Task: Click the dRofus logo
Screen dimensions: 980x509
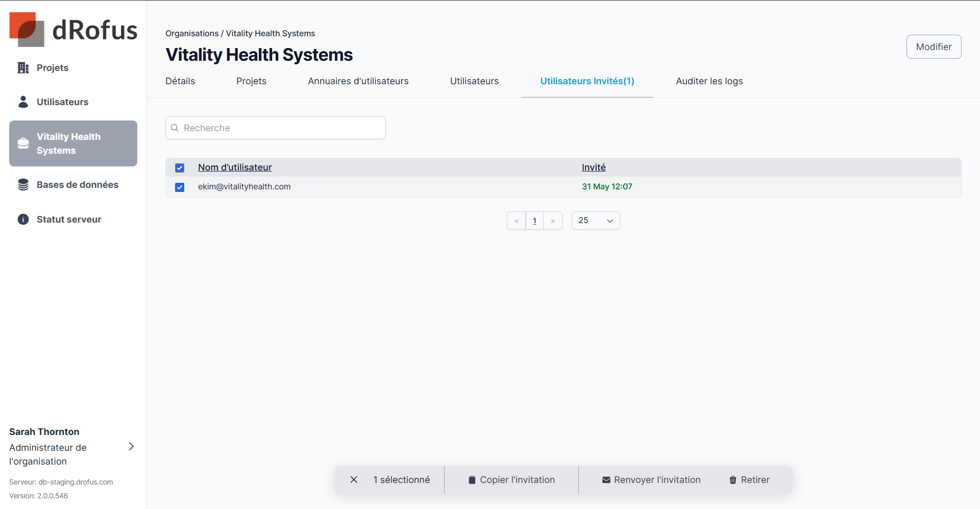Action: [x=73, y=30]
